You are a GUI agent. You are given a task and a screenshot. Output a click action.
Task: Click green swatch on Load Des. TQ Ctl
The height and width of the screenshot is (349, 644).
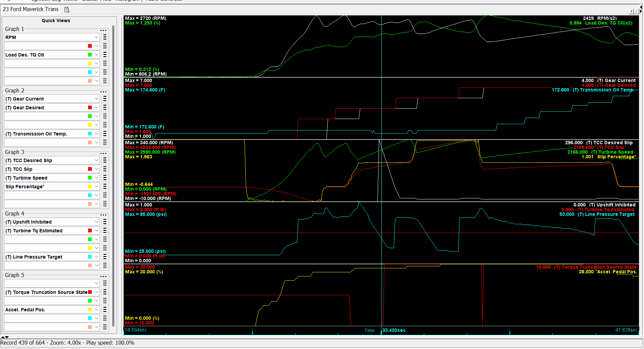90,55
